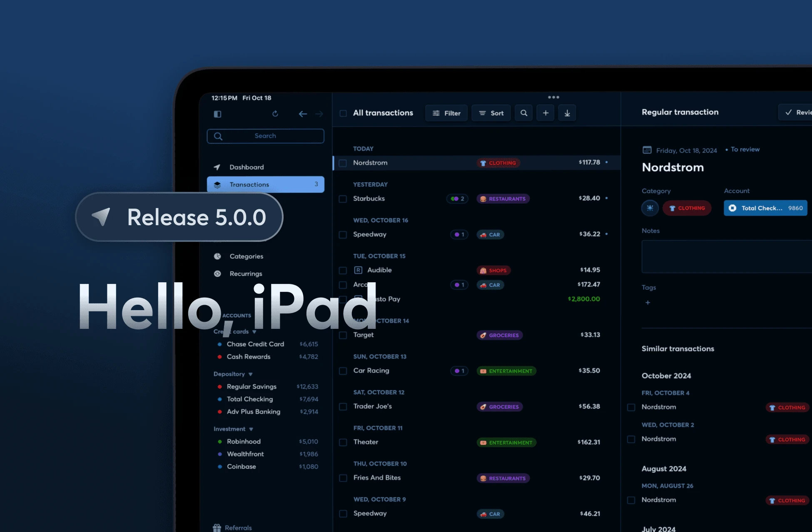Change the CLOTHING category in detail panel
The image size is (812, 532).
(x=687, y=208)
